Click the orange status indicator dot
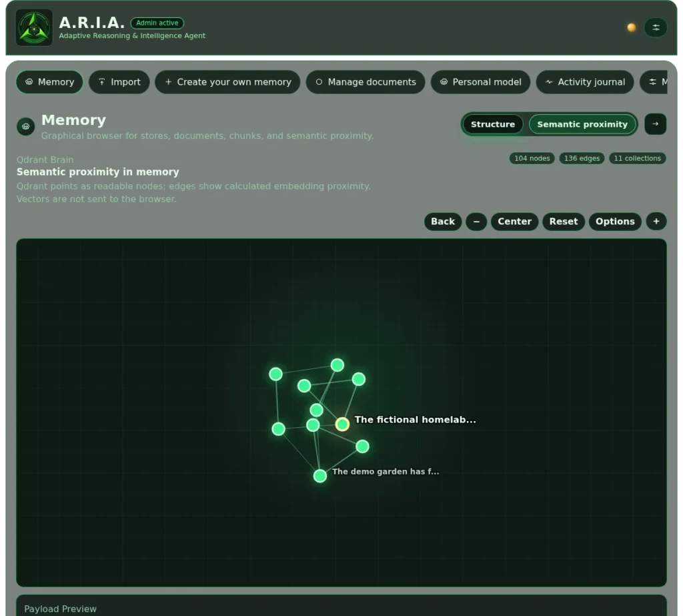The height and width of the screenshot is (616, 683). 631,28
